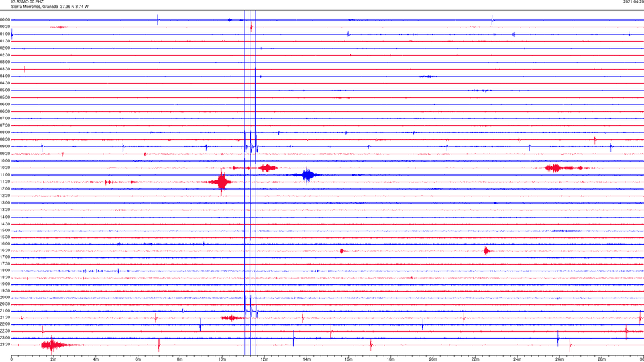
Task: Select the 10:00 trace time label
Action: click(5, 160)
